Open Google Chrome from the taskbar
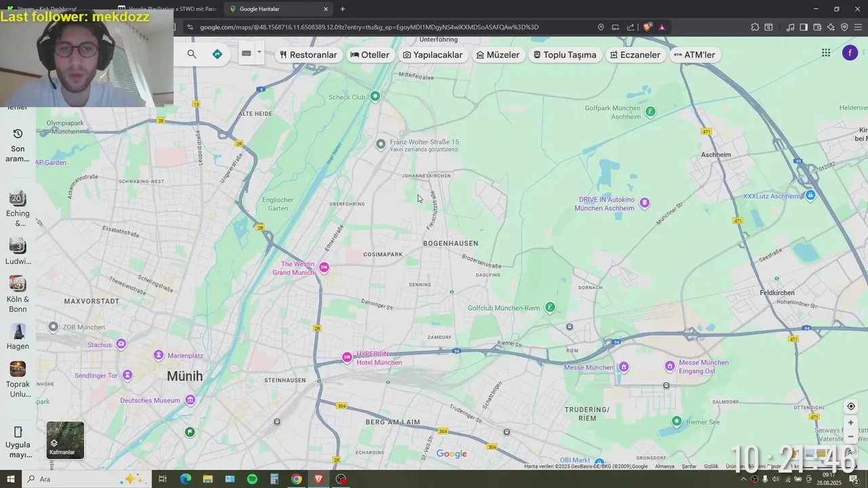 [x=296, y=479]
